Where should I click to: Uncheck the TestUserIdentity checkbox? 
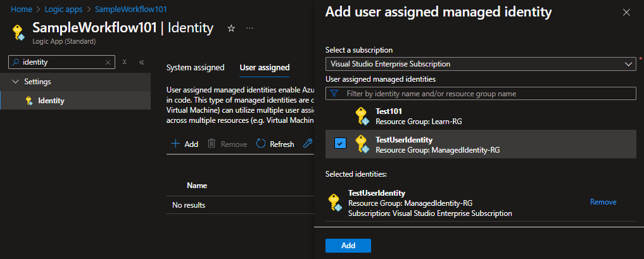(x=341, y=143)
